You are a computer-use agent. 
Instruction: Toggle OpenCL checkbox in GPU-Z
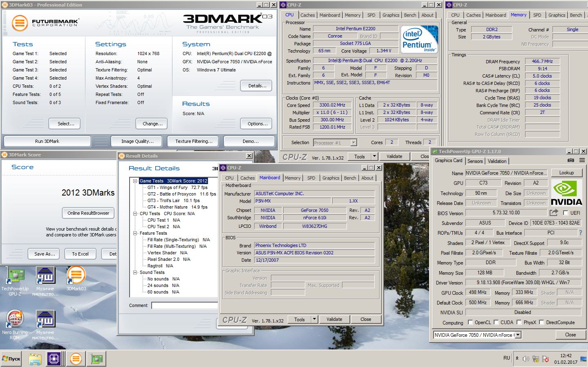470,323
